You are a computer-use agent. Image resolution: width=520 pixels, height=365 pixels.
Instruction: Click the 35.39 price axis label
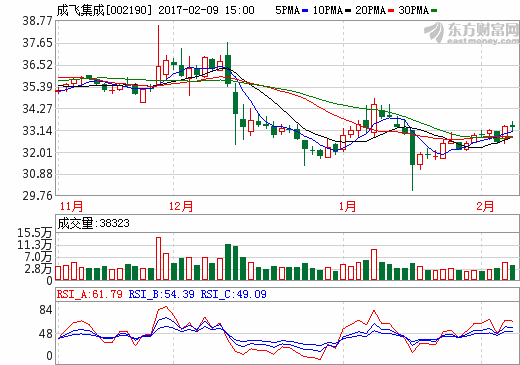pyautogui.click(x=37, y=87)
